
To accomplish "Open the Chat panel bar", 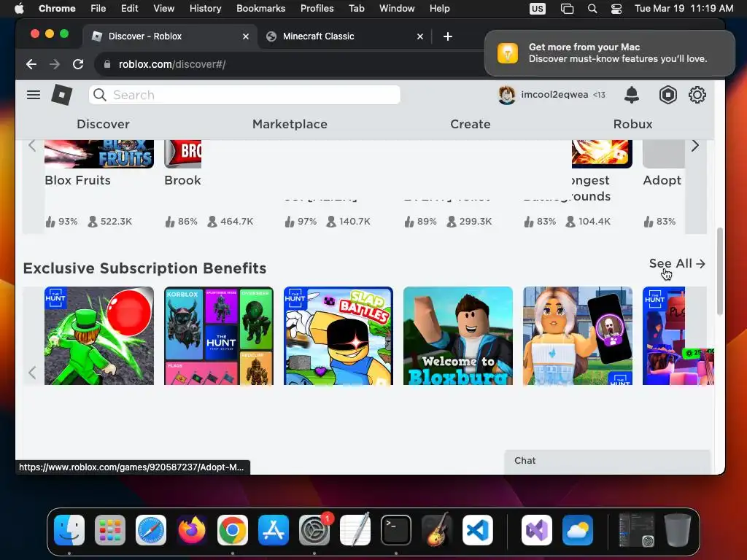I will (x=607, y=461).
